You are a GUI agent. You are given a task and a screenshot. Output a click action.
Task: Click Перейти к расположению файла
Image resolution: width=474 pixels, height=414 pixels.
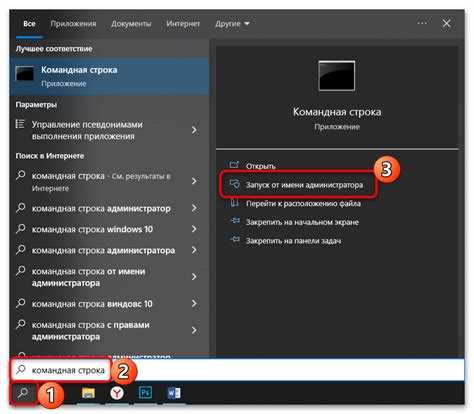(x=303, y=203)
